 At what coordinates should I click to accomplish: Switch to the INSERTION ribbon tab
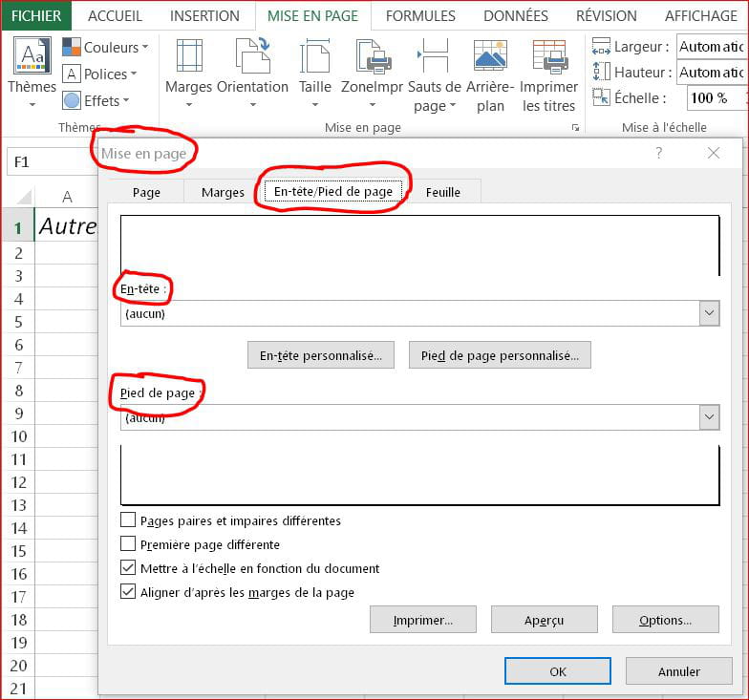[204, 15]
